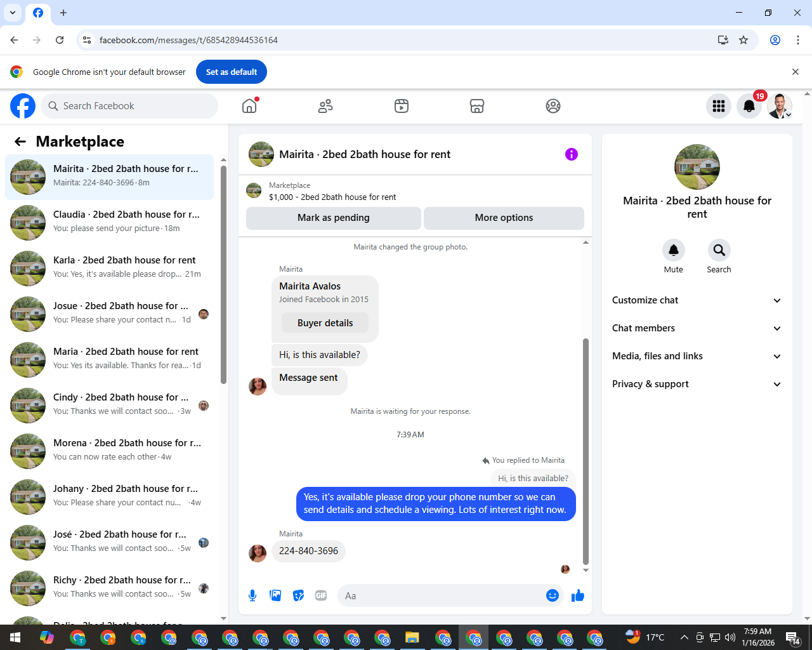Open the conversation information icon
Image resolution: width=812 pixels, height=650 pixels.
[x=572, y=154]
